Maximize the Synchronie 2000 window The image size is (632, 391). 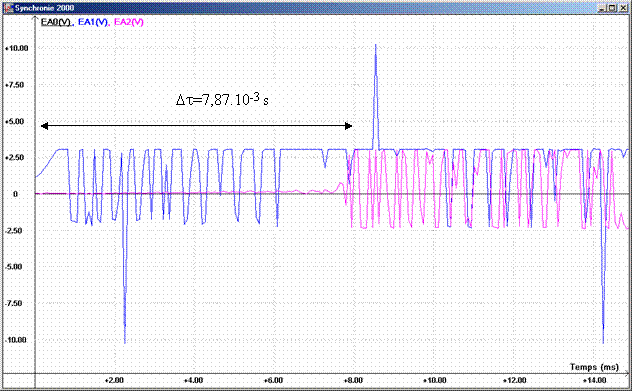tap(612, 8)
